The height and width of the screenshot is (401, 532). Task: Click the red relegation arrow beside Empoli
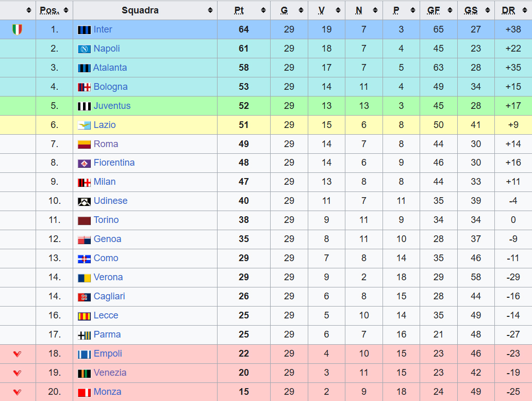18,354
